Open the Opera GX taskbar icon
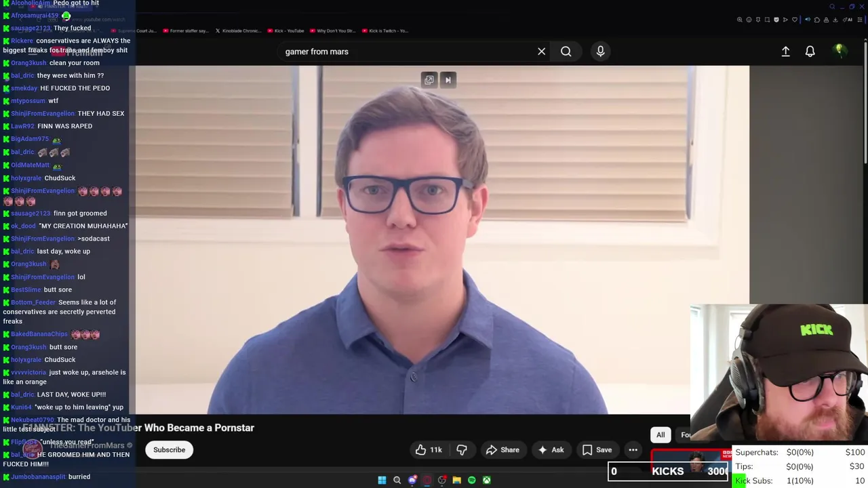 (427, 480)
